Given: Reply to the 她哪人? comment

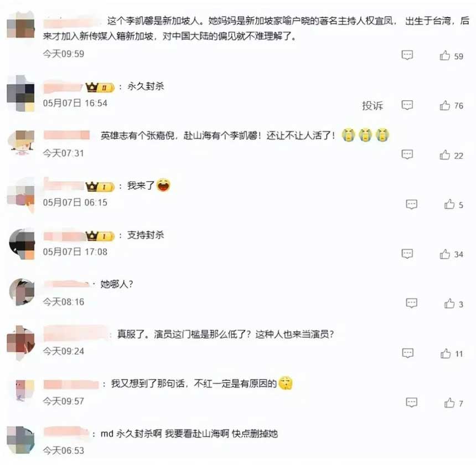Looking at the screenshot, I should 411,303.
